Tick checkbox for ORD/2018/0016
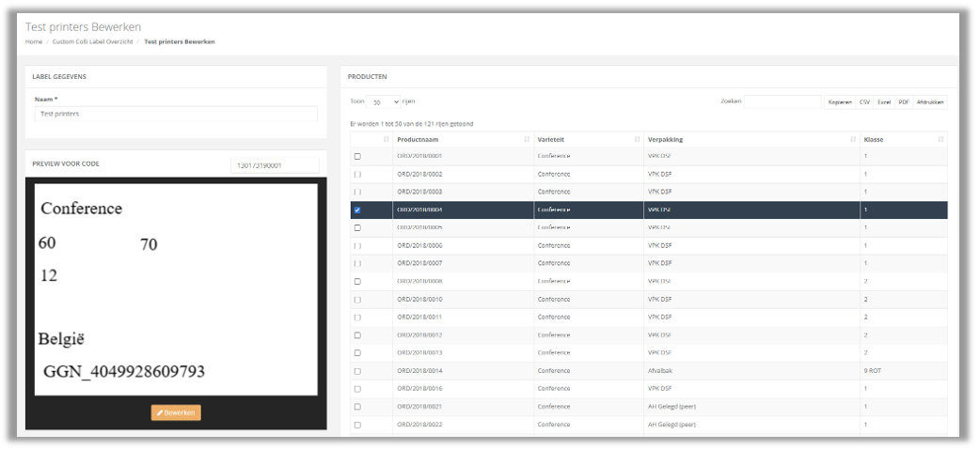The width and height of the screenshot is (980, 450). click(x=357, y=389)
